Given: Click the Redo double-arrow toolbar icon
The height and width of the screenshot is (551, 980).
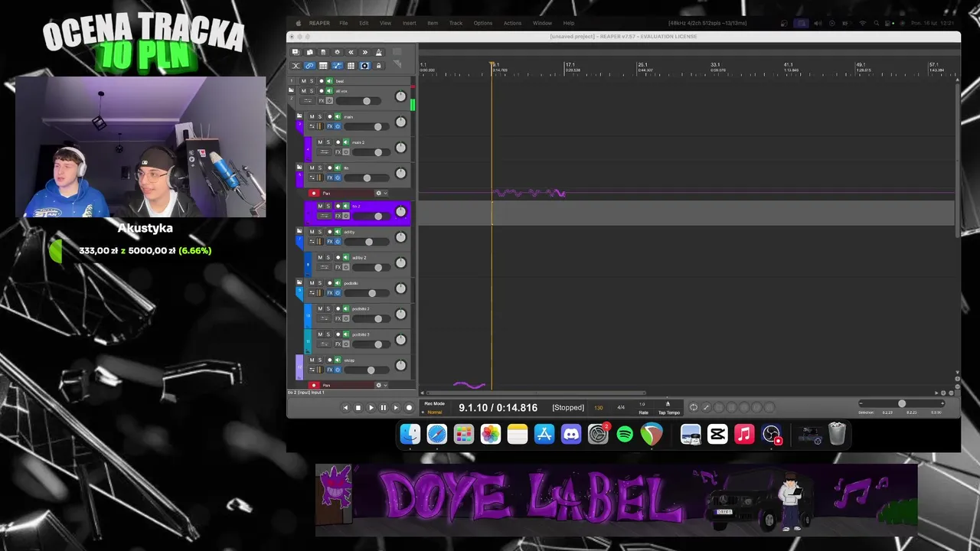Looking at the screenshot, I should (364, 52).
